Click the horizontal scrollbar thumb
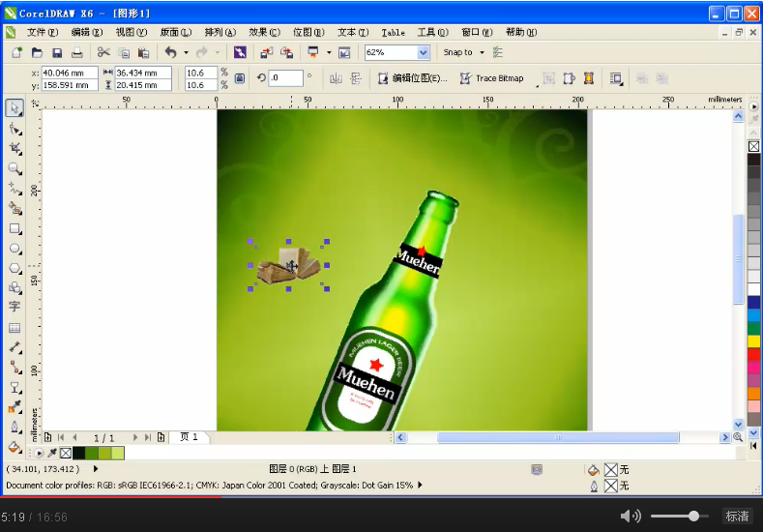 pos(558,437)
